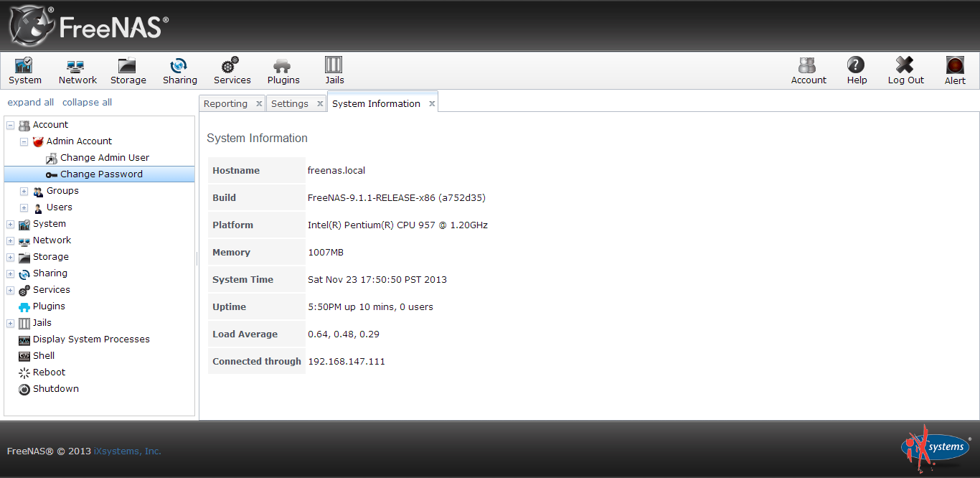Expand the Groups tree node
The width and height of the screenshot is (980, 478).
pos(24,191)
